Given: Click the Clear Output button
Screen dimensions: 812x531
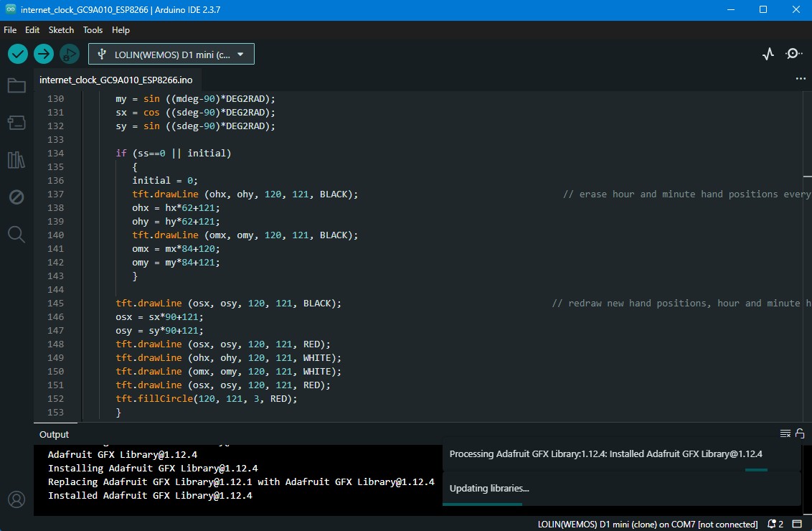Looking at the screenshot, I should (x=785, y=433).
